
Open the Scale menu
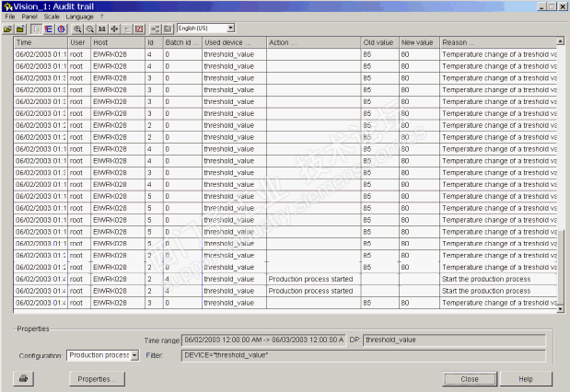(52, 17)
